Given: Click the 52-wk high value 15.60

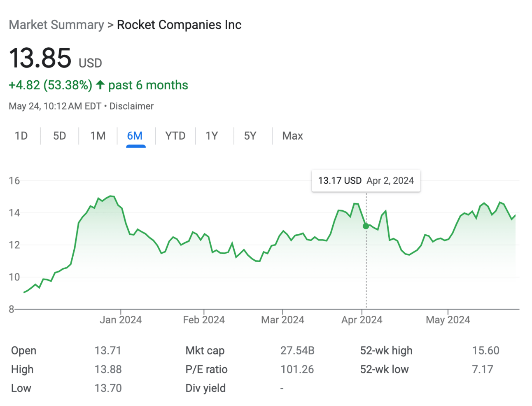Looking at the screenshot, I should pos(485,351).
